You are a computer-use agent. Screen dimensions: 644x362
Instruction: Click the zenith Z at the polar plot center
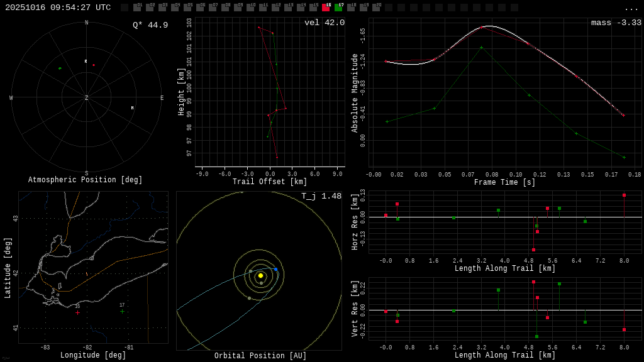coord(87,98)
